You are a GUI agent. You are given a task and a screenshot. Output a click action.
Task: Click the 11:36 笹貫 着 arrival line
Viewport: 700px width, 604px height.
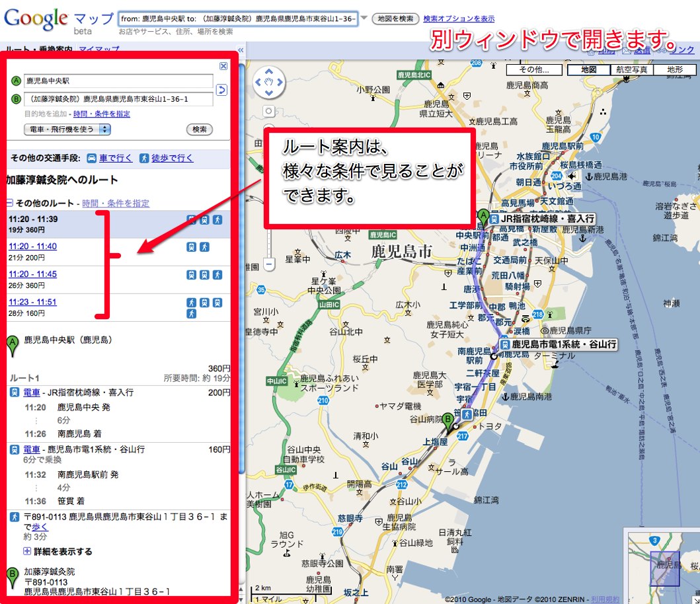[x=54, y=502]
